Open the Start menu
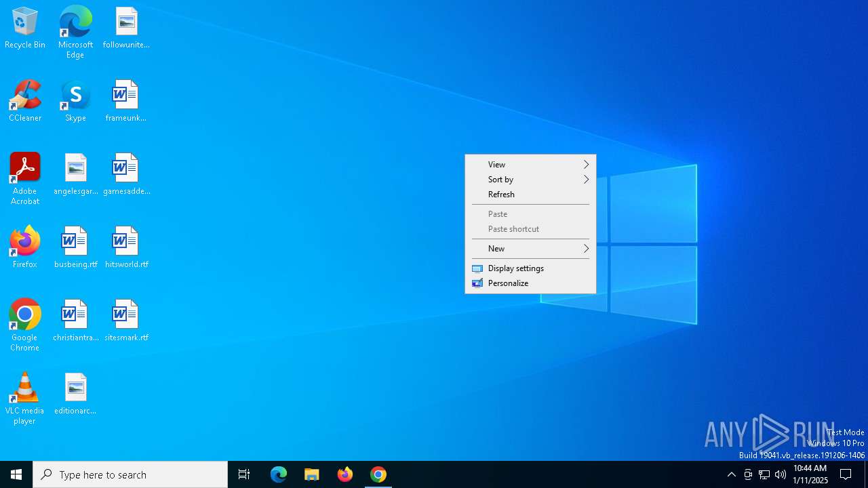This screenshot has height=488, width=868. coord(16,474)
